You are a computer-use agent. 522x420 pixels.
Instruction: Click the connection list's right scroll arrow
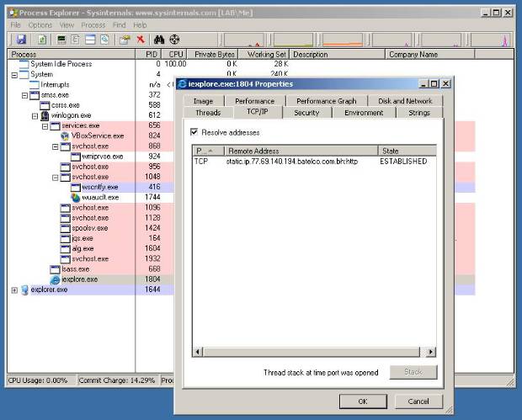coord(431,352)
